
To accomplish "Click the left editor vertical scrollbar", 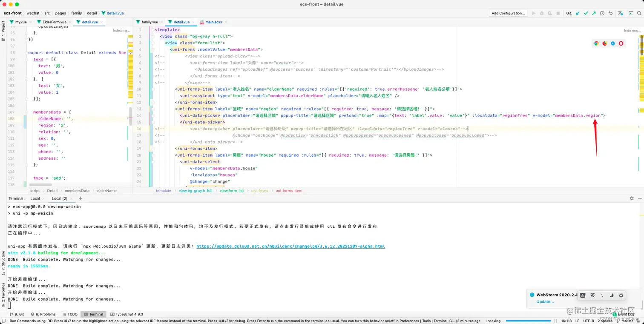I will pyautogui.click(x=130, y=116).
